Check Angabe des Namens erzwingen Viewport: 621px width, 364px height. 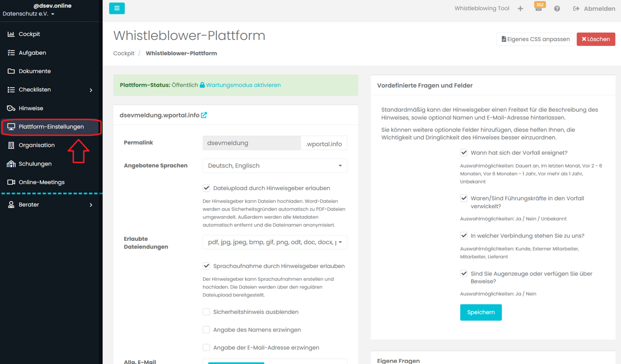point(206,330)
